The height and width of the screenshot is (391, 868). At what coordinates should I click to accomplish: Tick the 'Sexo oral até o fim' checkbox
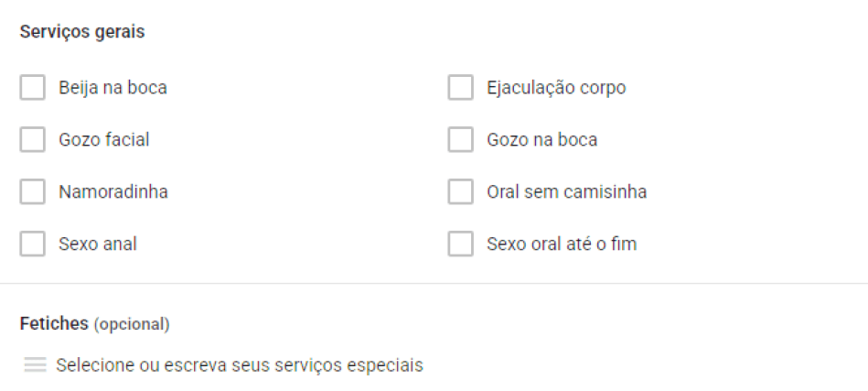coord(460,244)
